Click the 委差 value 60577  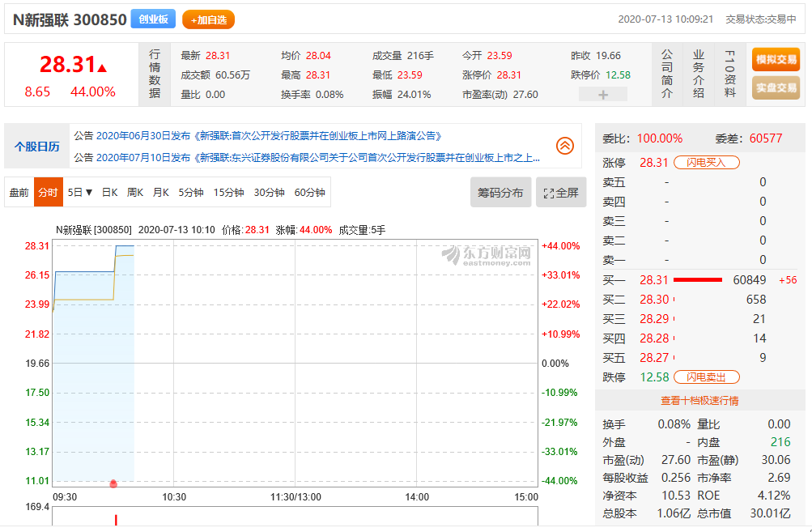(x=765, y=138)
